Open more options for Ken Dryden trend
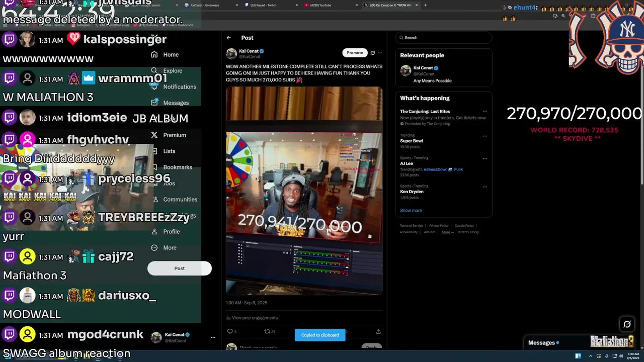644x362 pixels. coord(485,187)
